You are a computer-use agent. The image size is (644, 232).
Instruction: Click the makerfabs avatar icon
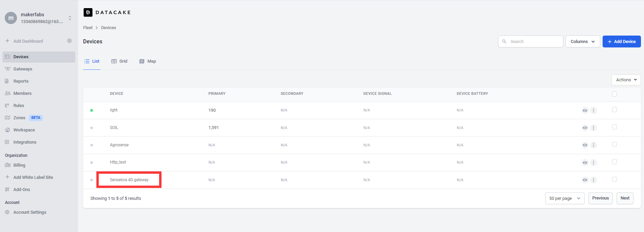11,18
